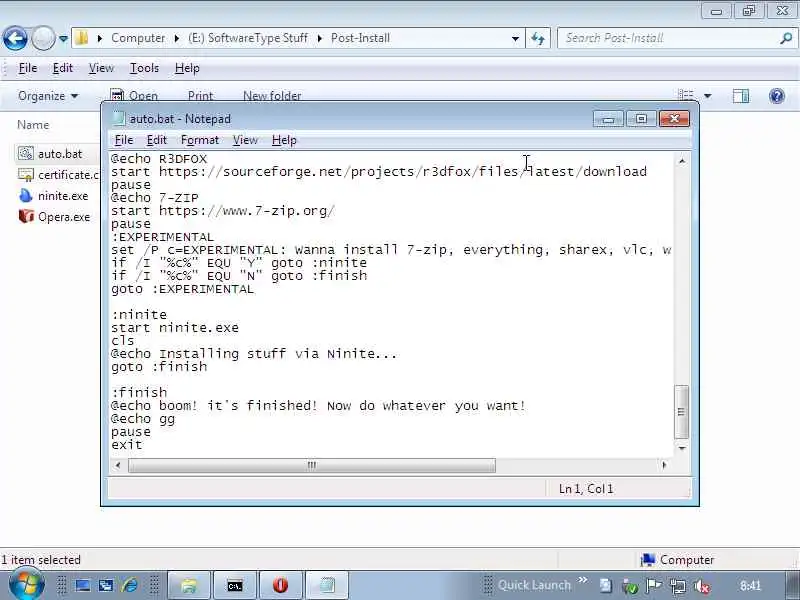Refresh the Post-Install folder
This screenshot has height=600, width=800.
538,38
